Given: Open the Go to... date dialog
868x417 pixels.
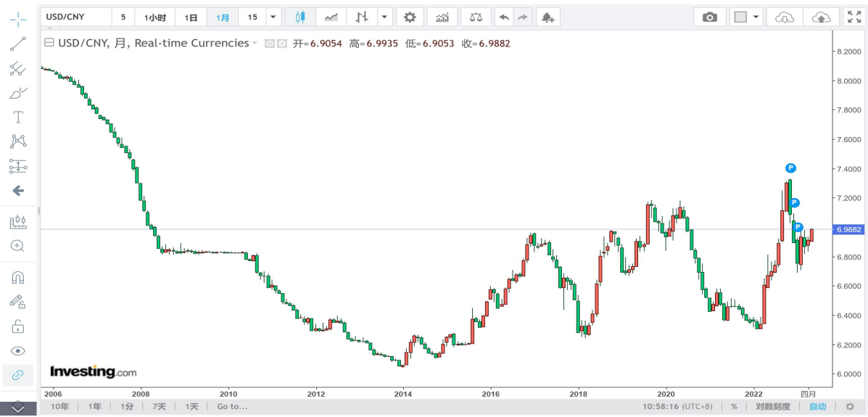Looking at the screenshot, I should click(233, 406).
